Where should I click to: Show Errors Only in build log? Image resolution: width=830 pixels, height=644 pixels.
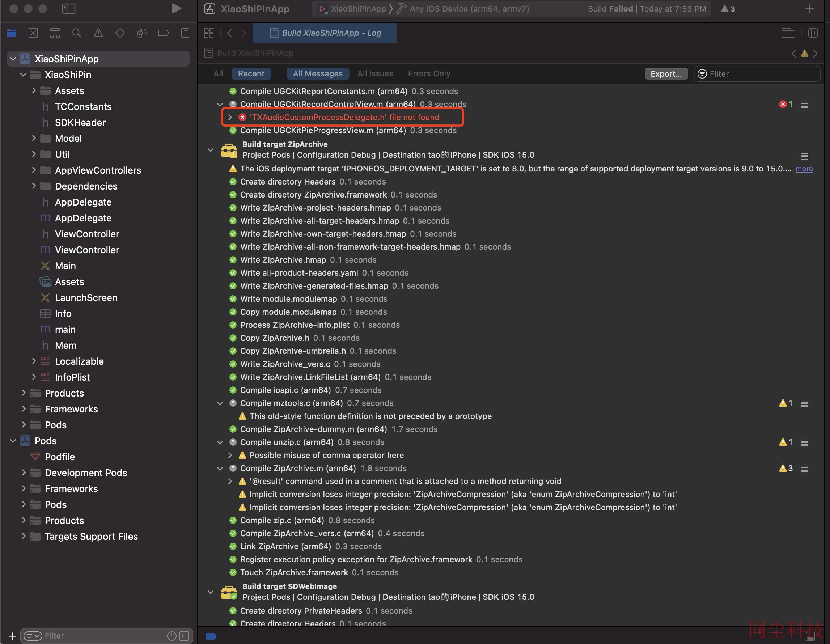(429, 74)
